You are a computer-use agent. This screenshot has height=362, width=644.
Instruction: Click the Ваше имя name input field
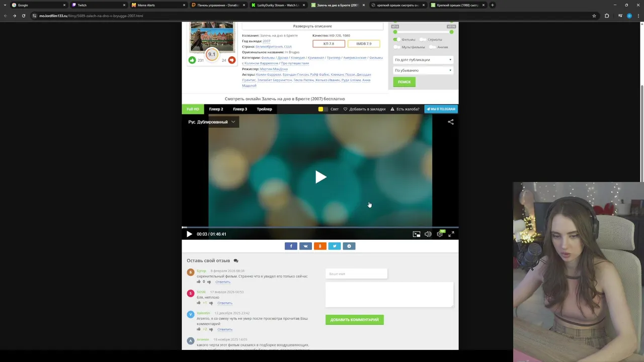point(356,274)
